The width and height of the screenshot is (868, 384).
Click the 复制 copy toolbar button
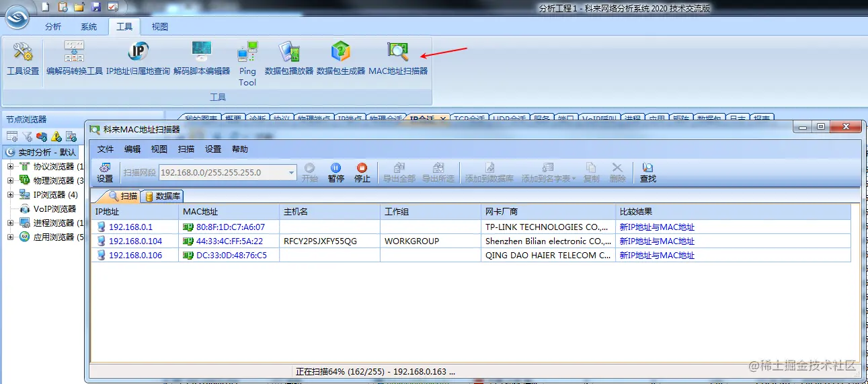[x=592, y=173]
